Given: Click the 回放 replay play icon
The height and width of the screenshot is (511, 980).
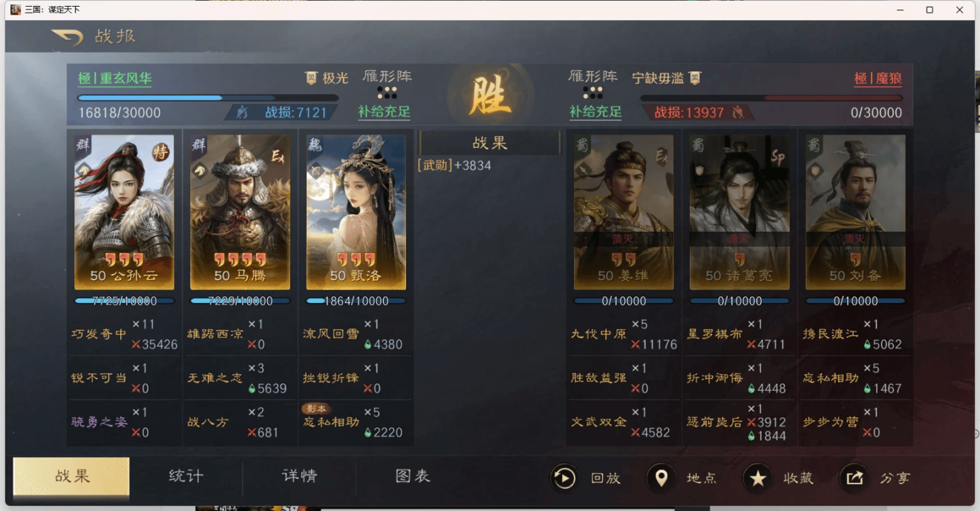Looking at the screenshot, I should tap(564, 478).
